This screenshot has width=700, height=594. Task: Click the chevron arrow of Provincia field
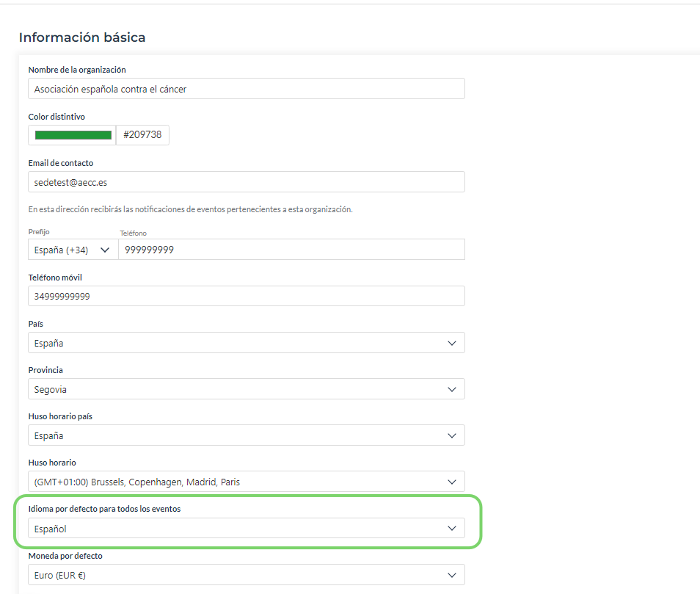coord(452,389)
